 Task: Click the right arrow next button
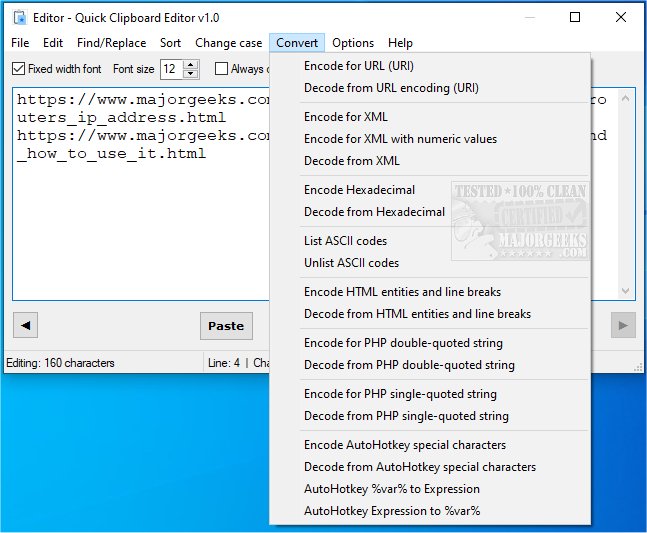623,325
